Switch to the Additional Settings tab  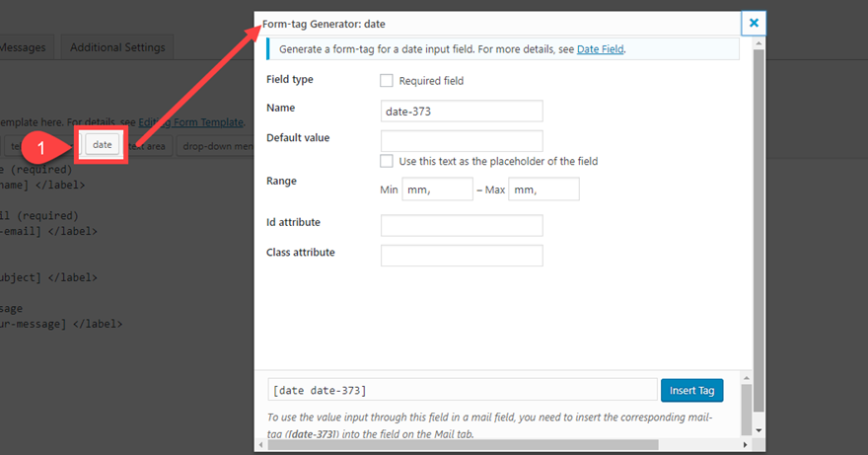pos(118,47)
